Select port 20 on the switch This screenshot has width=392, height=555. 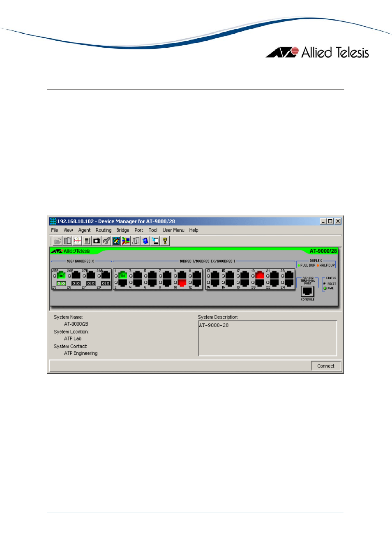click(x=259, y=282)
